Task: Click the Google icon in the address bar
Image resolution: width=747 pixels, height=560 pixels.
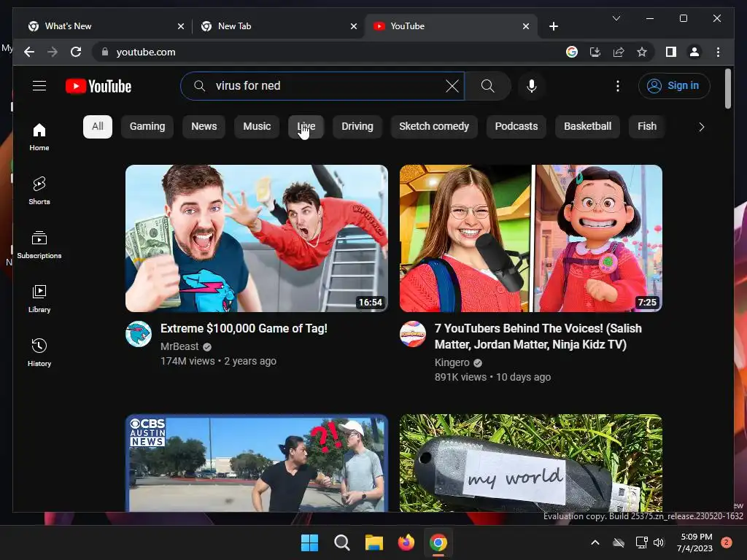Action: click(x=572, y=52)
